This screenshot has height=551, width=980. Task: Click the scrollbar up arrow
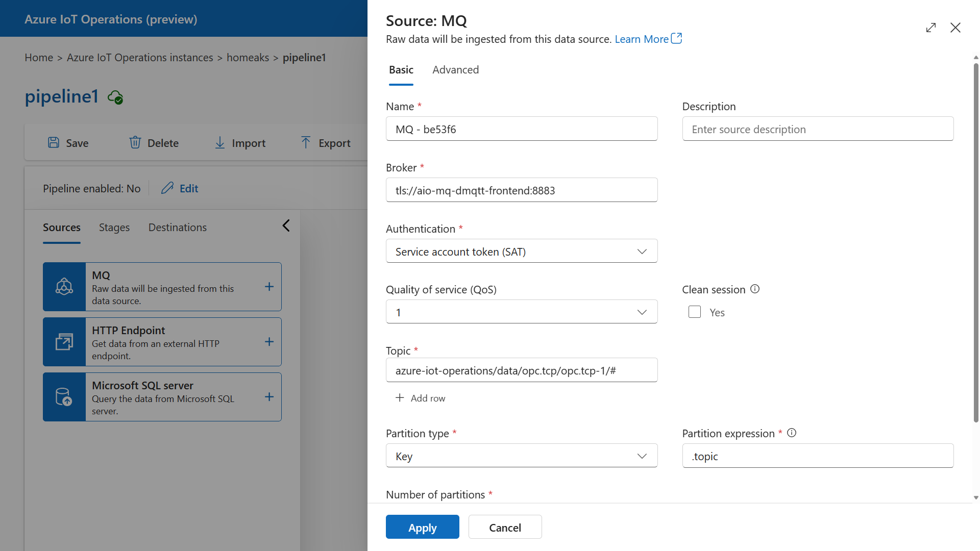tap(976, 58)
